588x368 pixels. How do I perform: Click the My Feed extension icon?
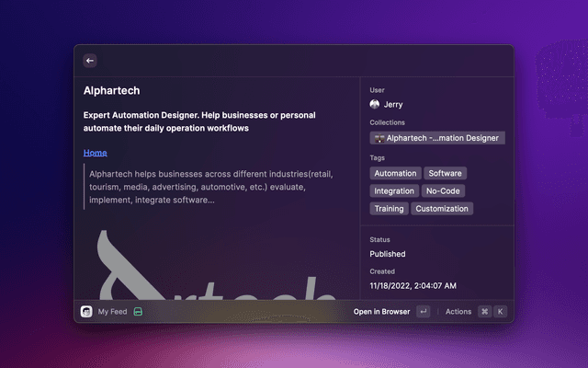[x=86, y=312]
